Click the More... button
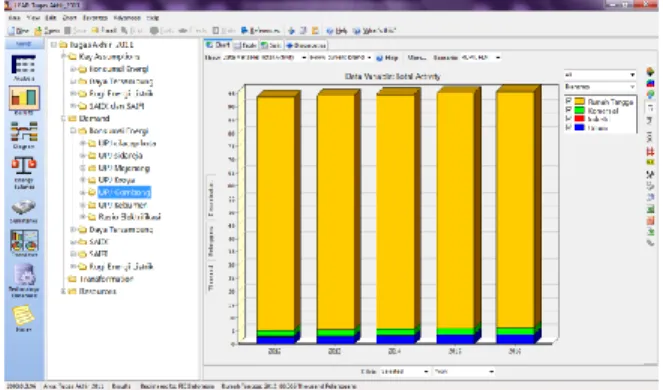This screenshot has height=390, width=663. 416,58
